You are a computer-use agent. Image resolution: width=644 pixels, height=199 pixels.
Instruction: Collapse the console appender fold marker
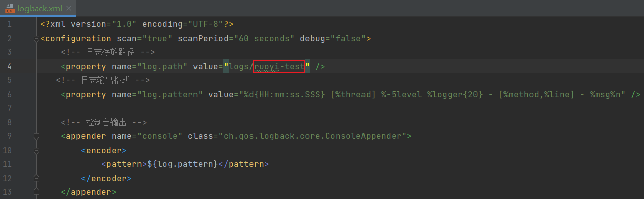click(x=36, y=136)
